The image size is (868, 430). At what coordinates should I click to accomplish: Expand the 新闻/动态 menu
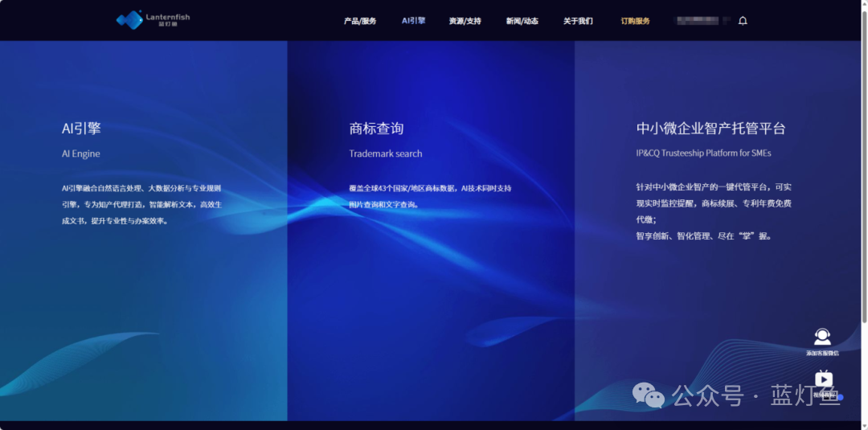(x=522, y=21)
